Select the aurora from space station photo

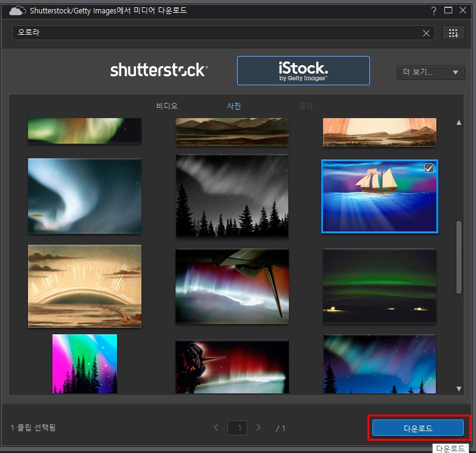pos(232,286)
